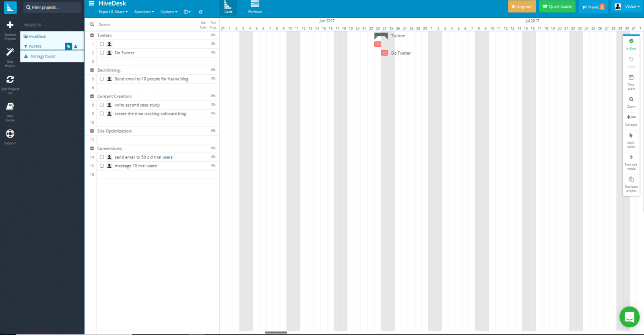Viewport: 644px width, 335px height.
Task: Open the chat bubble widget
Action: (630, 317)
